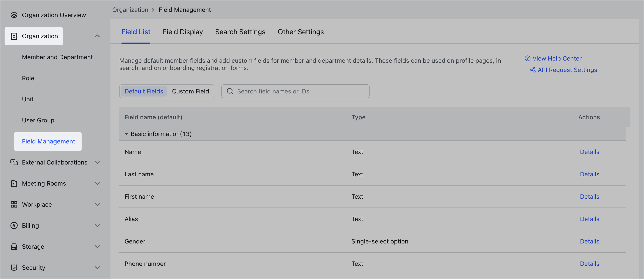Click the External Collaborations sidebar icon
The height and width of the screenshot is (279, 644).
point(14,162)
